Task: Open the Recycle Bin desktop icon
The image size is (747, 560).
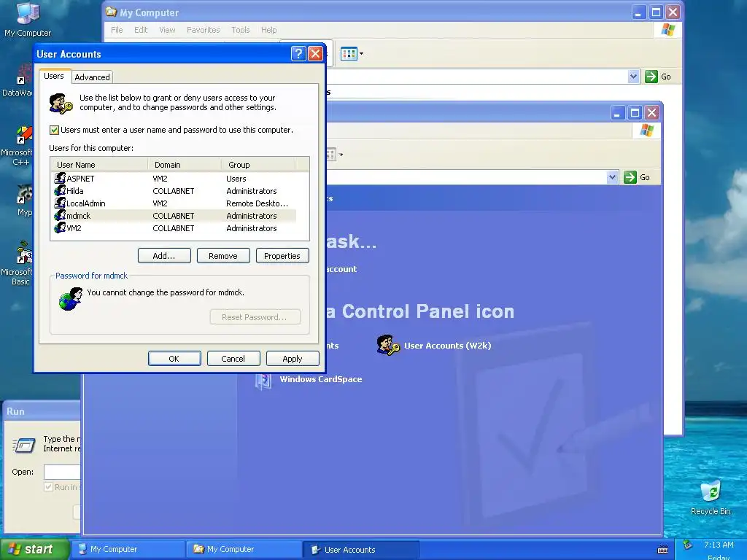Action: 711,498
